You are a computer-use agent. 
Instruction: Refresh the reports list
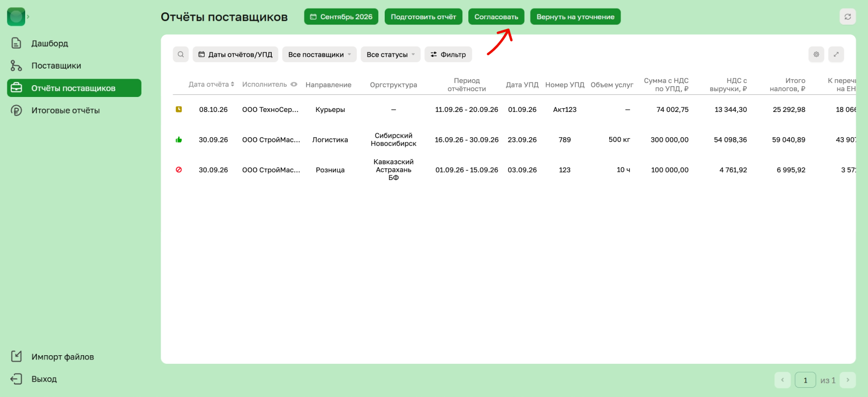click(848, 17)
